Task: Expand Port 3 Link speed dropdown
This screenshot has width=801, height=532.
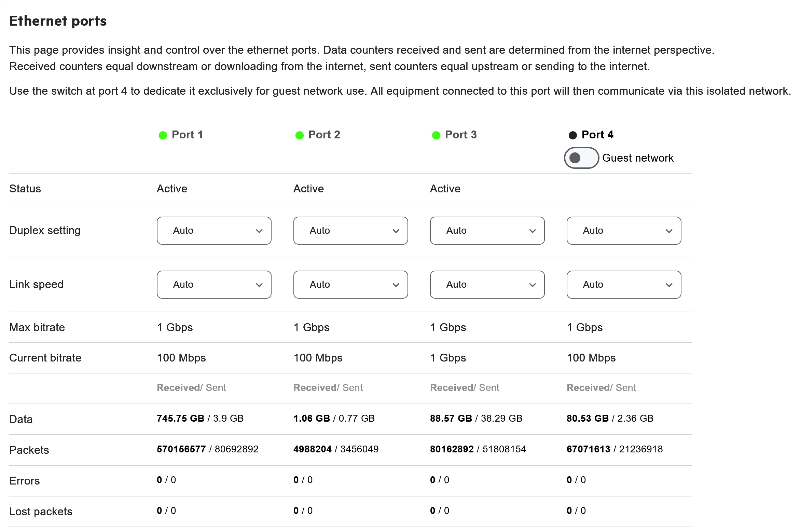Action: [487, 285]
